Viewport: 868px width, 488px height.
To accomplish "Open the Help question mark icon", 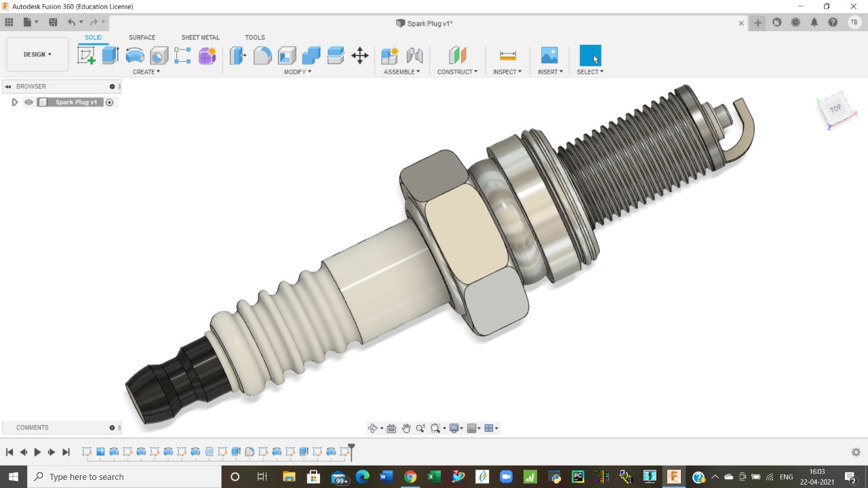I will 833,22.
